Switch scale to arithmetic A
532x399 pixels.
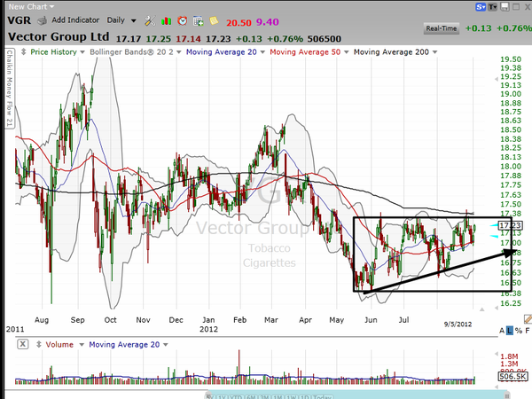pyautogui.click(x=502, y=331)
